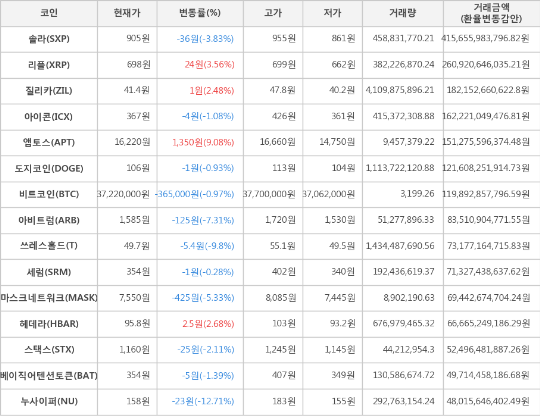Click MASK high price 8,085원

click(281, 298)
